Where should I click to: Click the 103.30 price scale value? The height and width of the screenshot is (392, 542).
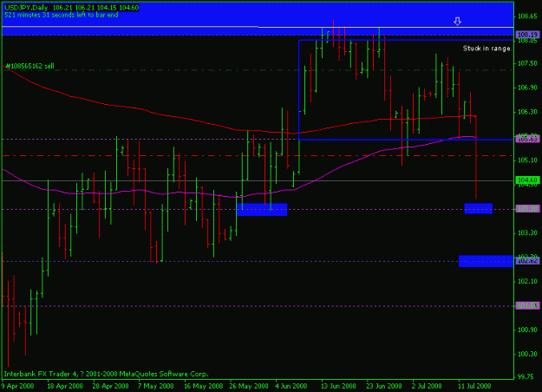(527, 233)
